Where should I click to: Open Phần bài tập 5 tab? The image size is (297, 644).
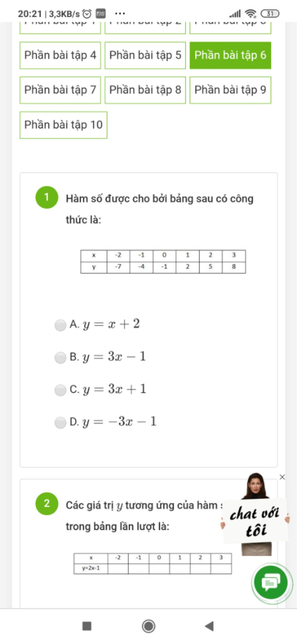[x=145, y=55]
